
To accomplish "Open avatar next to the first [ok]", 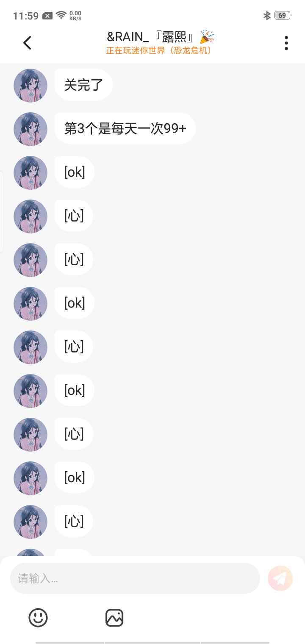I will pos(30,172).
